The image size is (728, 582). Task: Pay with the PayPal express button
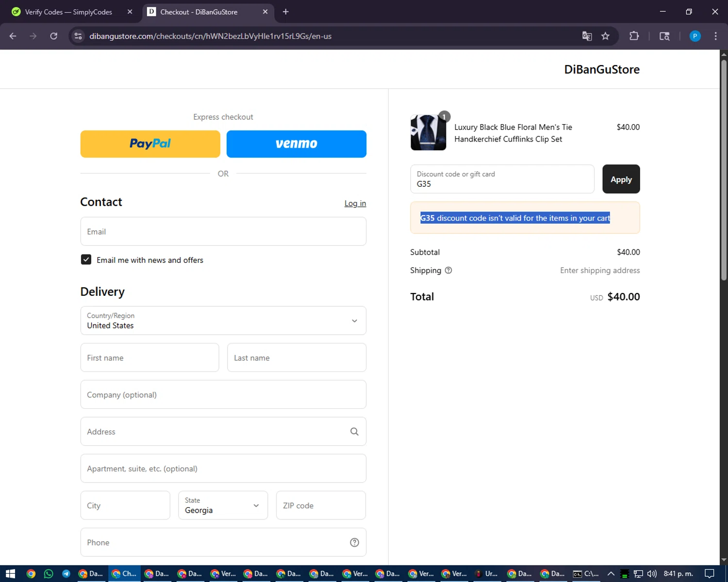[x=150, y=144]
